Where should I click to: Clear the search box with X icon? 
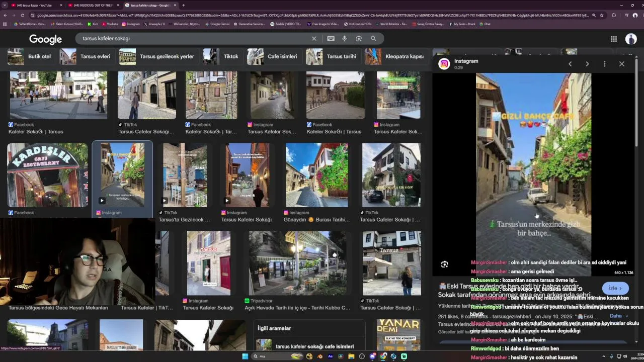click(x=314, y=38)
